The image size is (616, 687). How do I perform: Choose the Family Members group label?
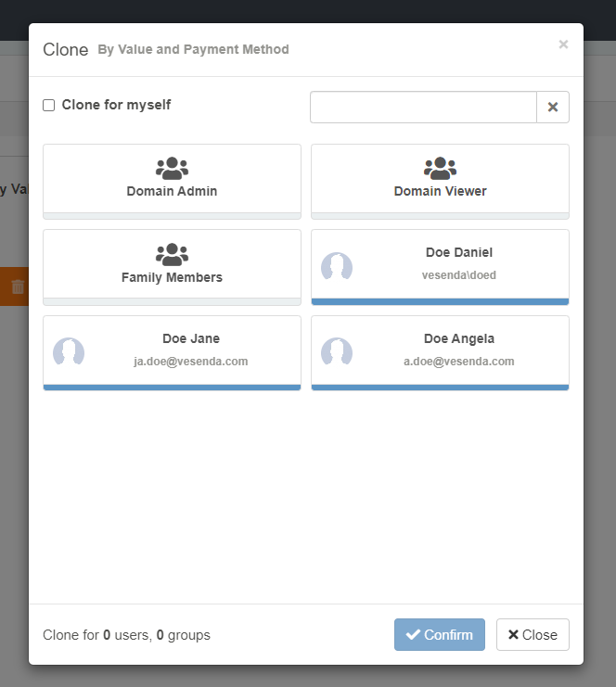click(x=172, y=277)
